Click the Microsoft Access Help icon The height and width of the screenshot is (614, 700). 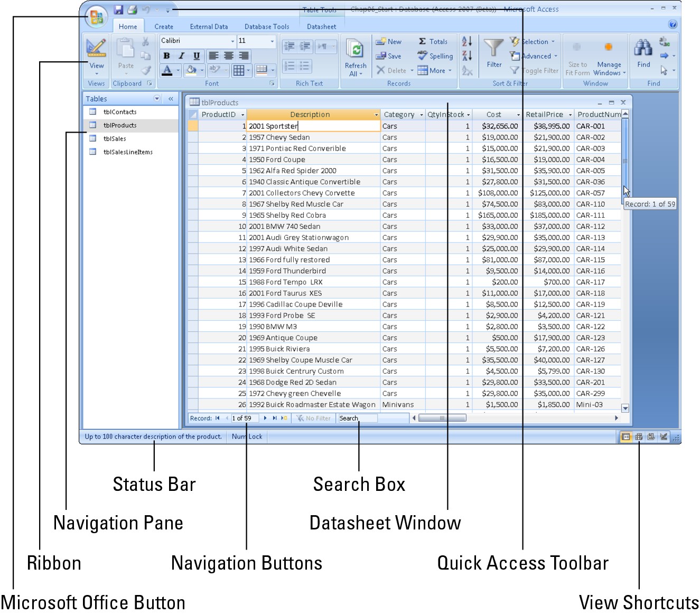tap(673, 24)
